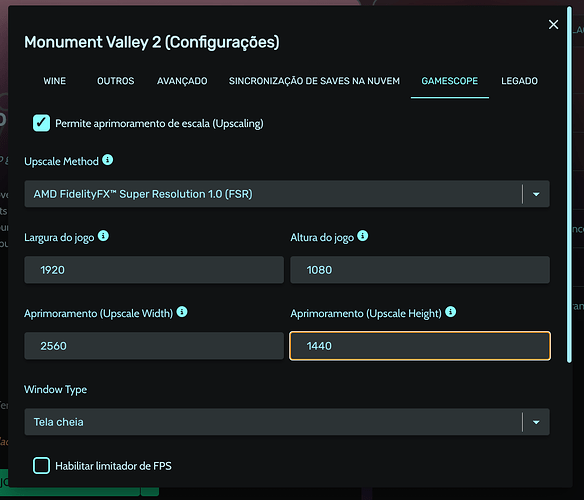Click the info icon beside Upscale Method
The image size is (584, 500).
click(108, 160)
